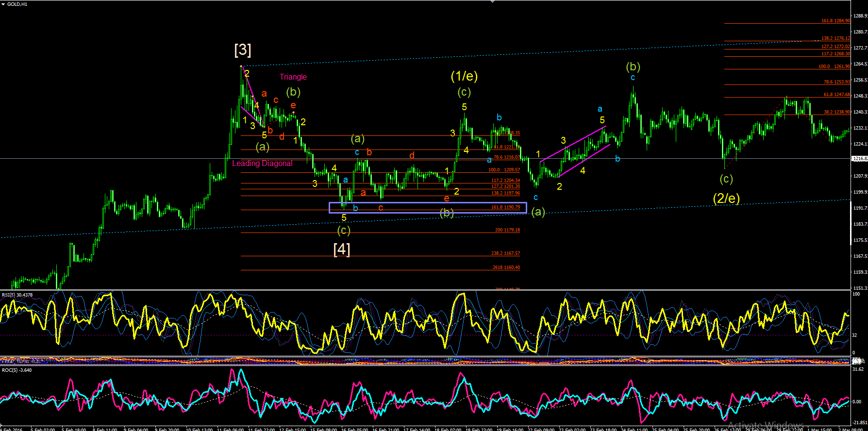
Task: Click the 117.2 1204.34 Fibonacci level label
Action: click(x=505, y=181)
